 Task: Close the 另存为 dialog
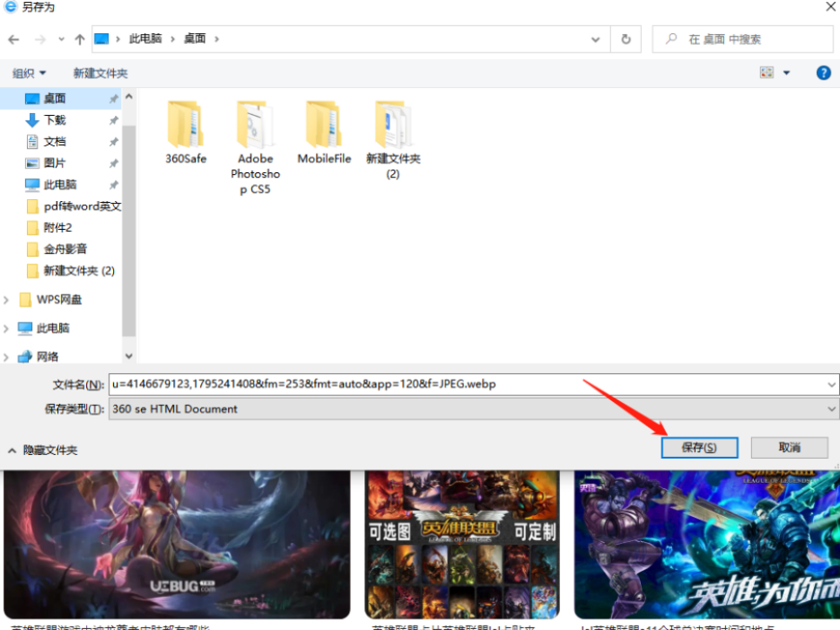(x=831, y=6)
